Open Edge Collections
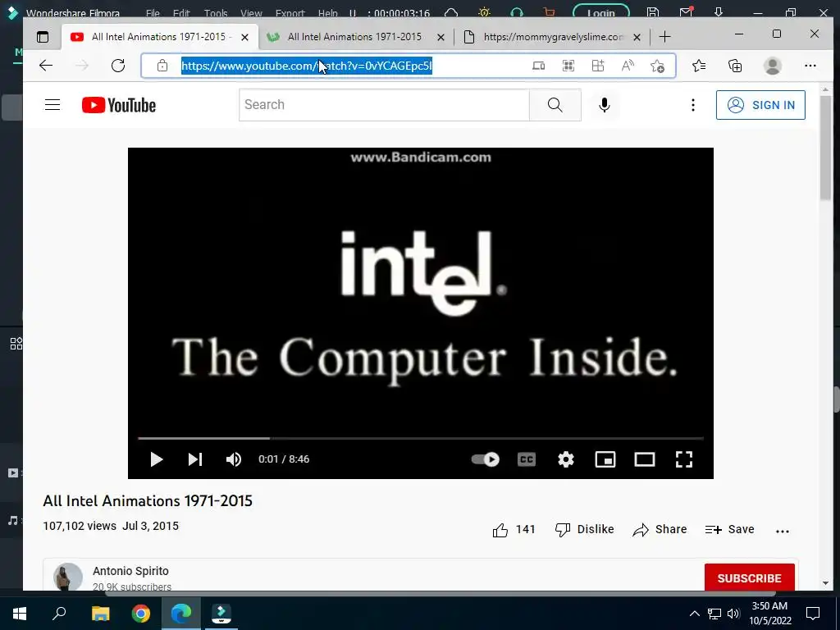The height and width of the screenshot is (630, 840). coord(735,66)
